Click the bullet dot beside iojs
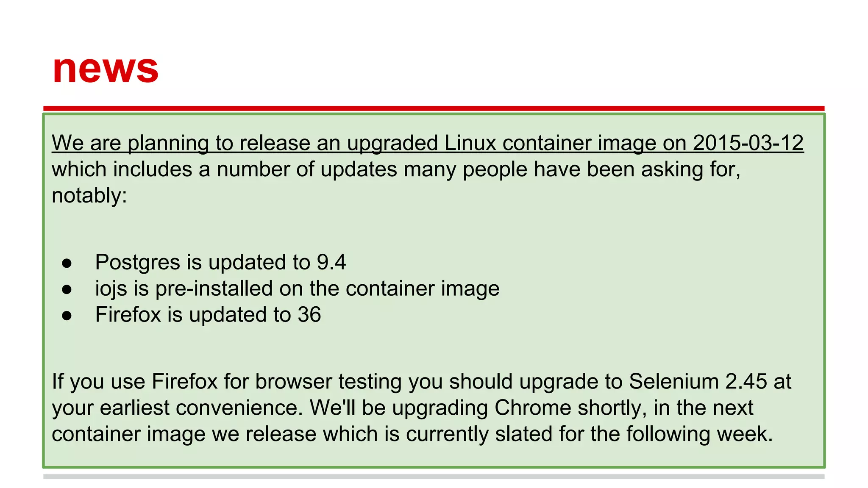868x488 pixels. pos(67,289)
